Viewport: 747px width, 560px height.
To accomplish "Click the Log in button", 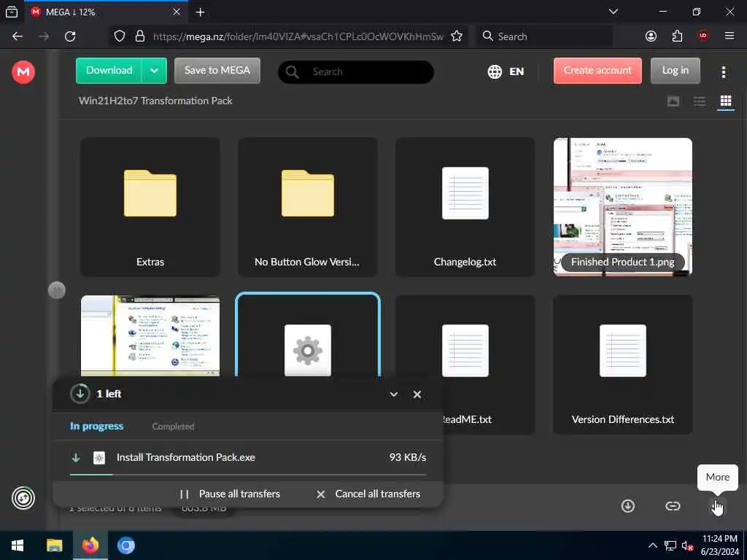I will (675, 71).
